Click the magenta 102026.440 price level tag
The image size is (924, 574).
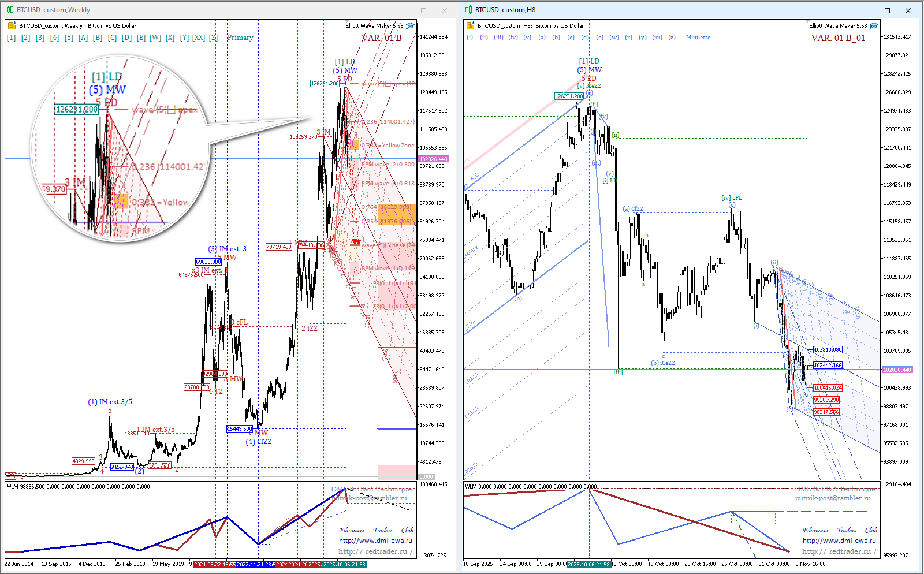coord(897,370)
